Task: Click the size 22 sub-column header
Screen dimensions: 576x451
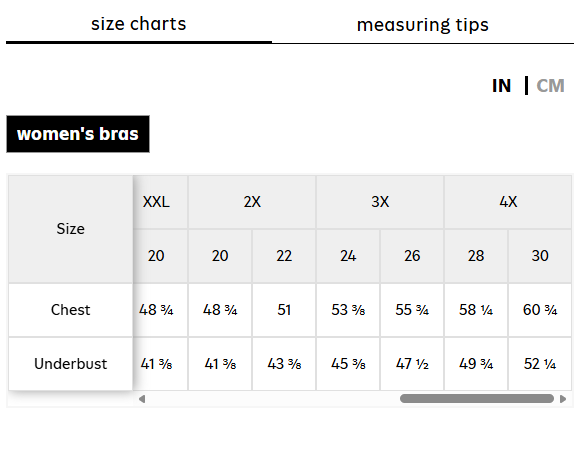Action: tap(284, 256)
